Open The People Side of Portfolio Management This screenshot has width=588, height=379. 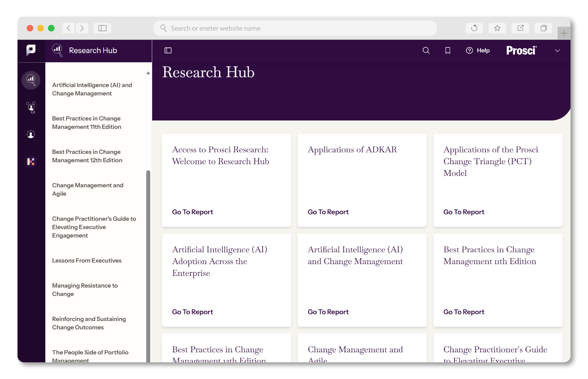click(x=90, y=356)
